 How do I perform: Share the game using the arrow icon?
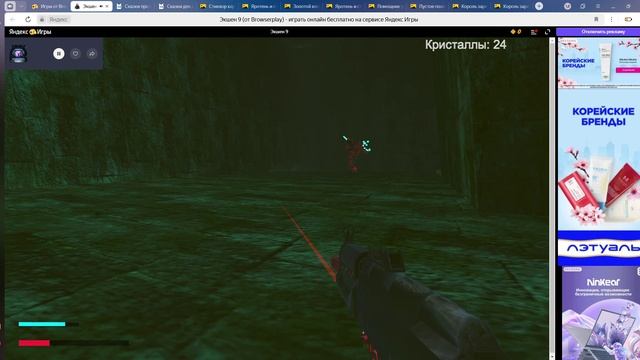pos(92,53)
